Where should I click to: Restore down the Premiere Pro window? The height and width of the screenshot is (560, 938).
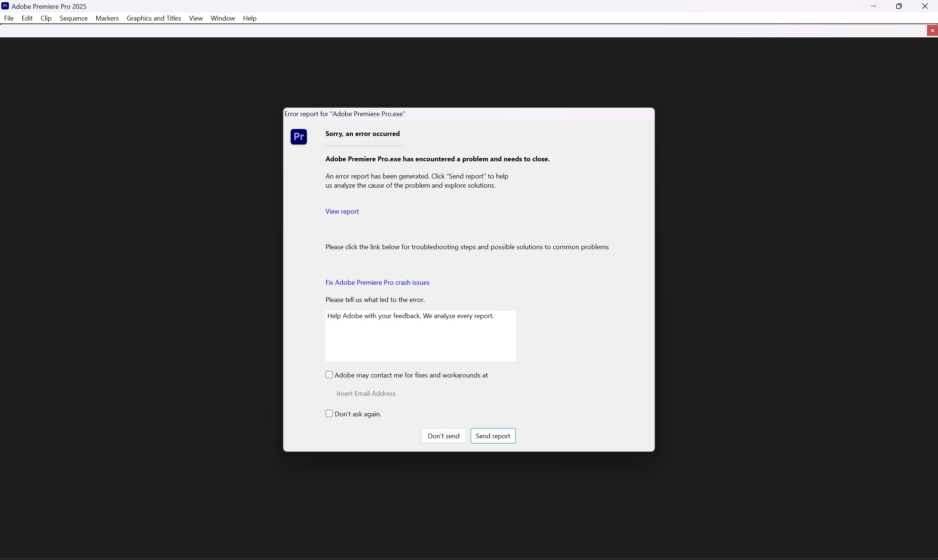click(899, 7)
